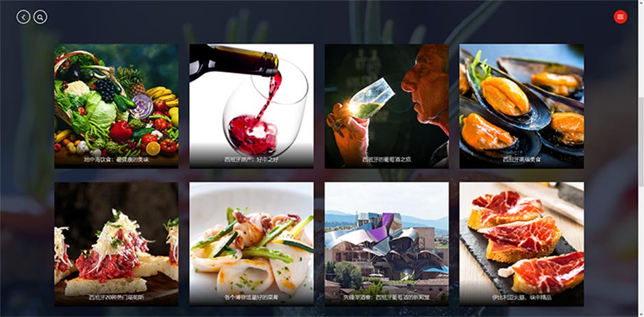Open the Iberian ham on bread tile
The height and width of the screenshot is (317, 644).
point(521,244)
